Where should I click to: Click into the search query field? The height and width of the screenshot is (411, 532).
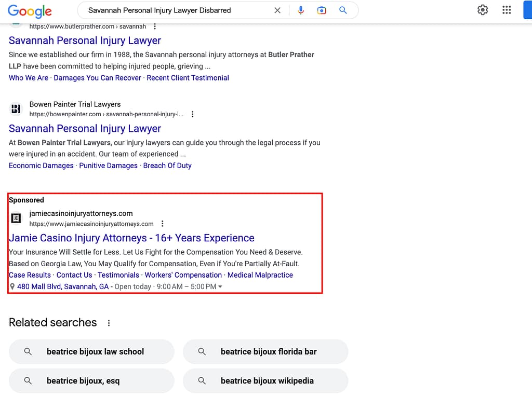(x=159, y=10)
